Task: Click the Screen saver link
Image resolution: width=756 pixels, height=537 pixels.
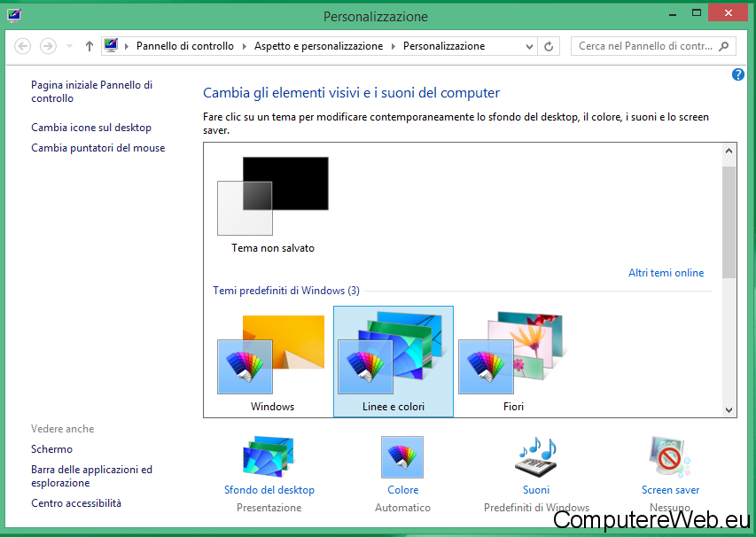Action: 670,490
